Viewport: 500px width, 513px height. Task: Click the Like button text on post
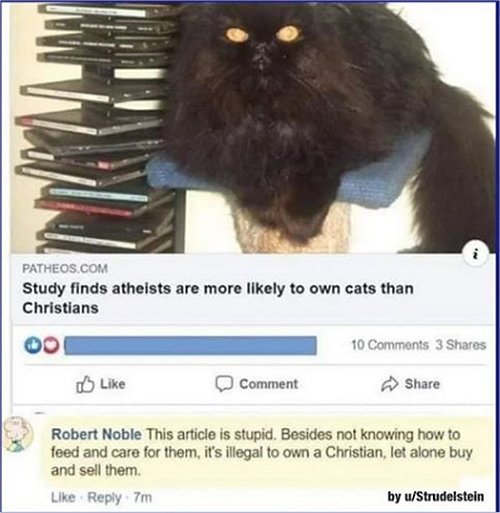coord(113,384)
